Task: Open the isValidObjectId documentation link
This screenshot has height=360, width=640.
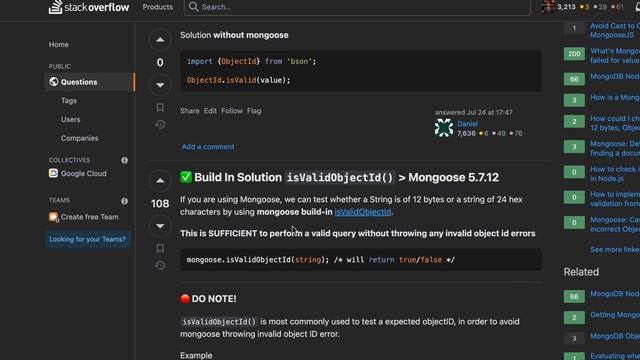Action: click(363, 212)
